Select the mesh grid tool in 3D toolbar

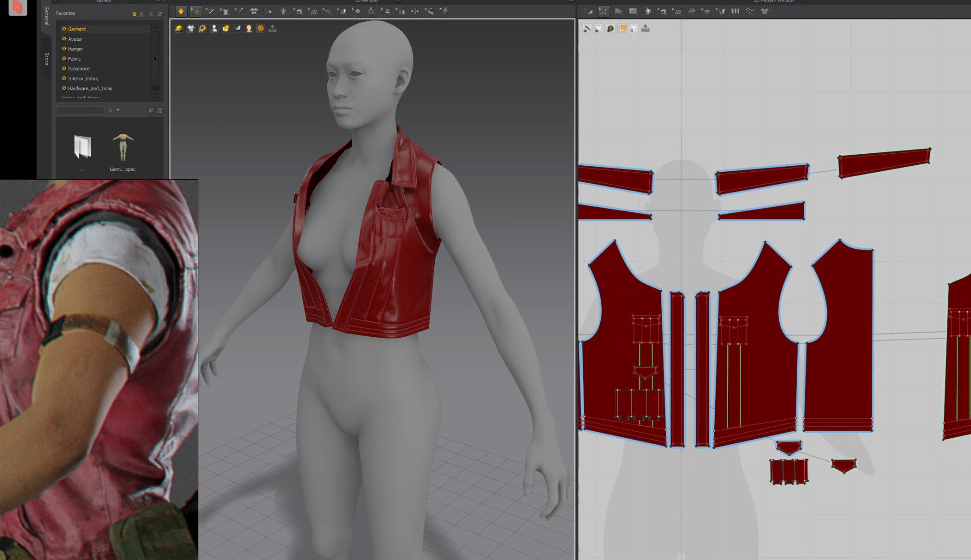[x=313, y=11]
